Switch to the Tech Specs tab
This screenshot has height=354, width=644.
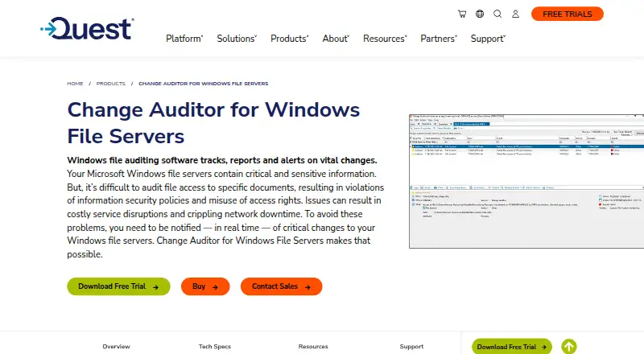[x=215, y=347]
